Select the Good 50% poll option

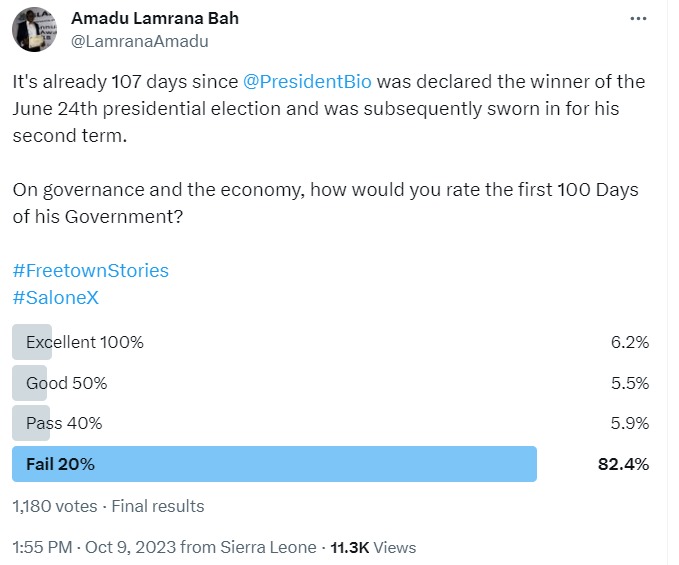(67, 383)
